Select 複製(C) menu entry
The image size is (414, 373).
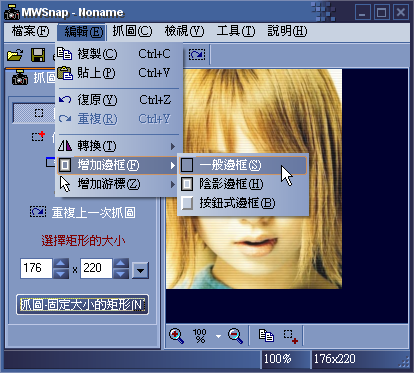(x=119, y=54)
